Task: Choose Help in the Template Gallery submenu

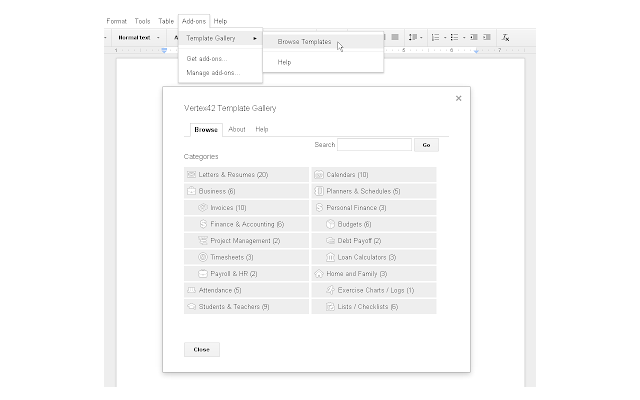Action: (x=323, y=62)
